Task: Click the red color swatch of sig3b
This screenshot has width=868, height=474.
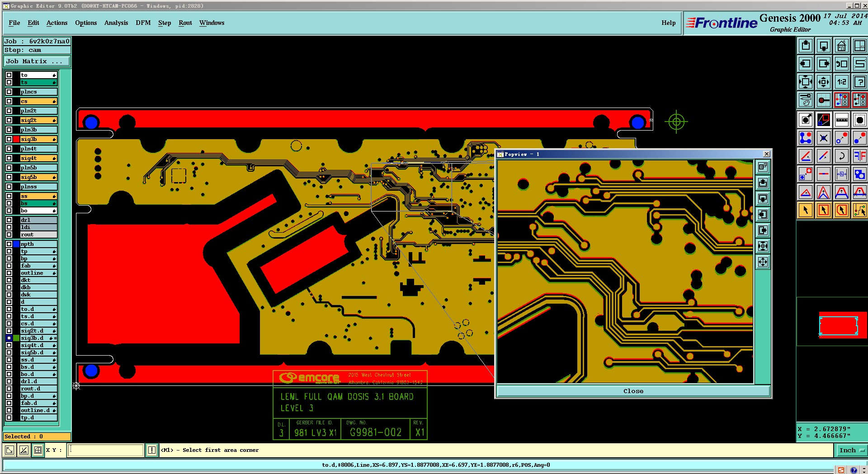Action: click(16, 139)
